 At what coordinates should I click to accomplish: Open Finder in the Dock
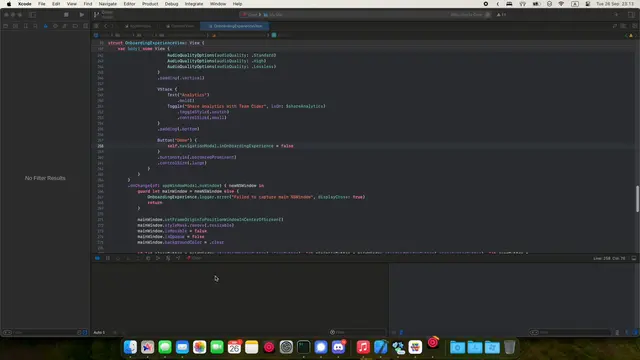click(130, 347)
